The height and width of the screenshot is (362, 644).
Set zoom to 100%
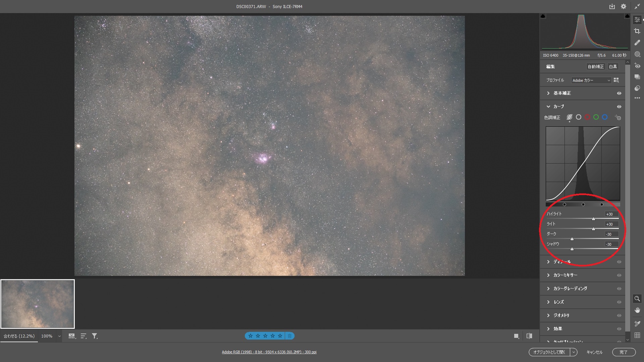click(x=47, y=336)
